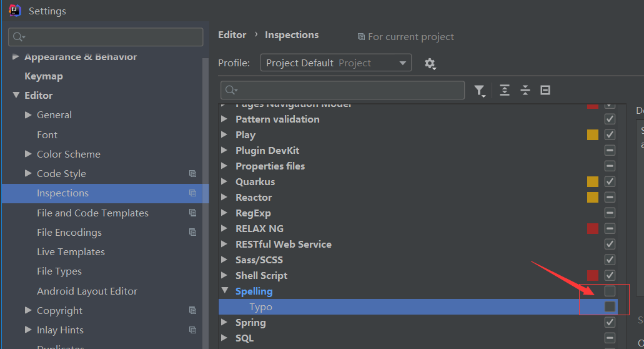The image size is (644, 349).
Task: Select the Live Templates settings page
Action: click(x=71, y=252)
